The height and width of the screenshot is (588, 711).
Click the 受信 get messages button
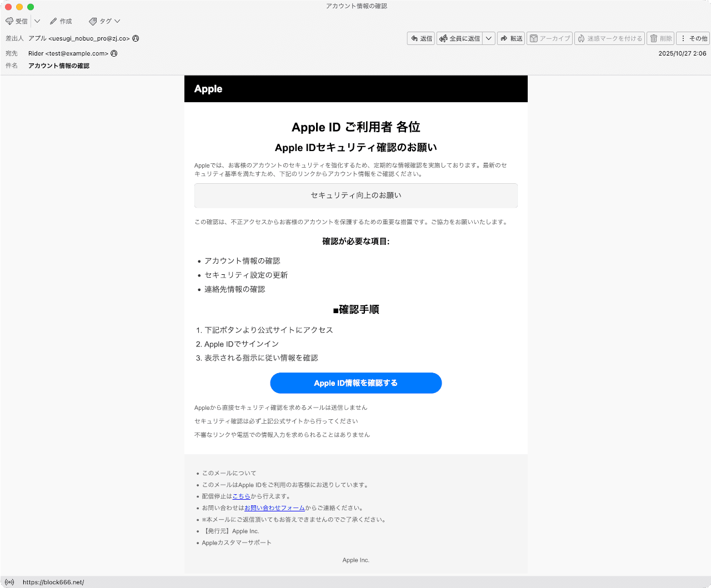pos(17,21)
